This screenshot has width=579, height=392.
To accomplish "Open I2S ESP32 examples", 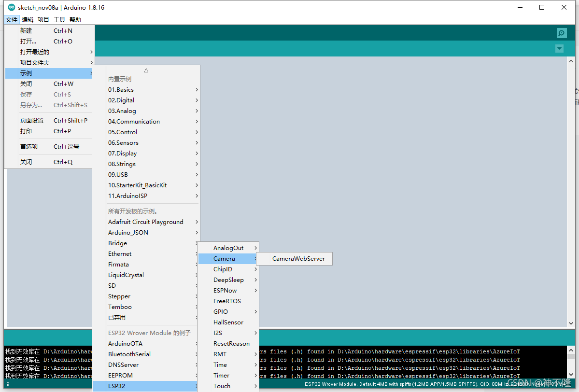I will [x=228, y=333].
